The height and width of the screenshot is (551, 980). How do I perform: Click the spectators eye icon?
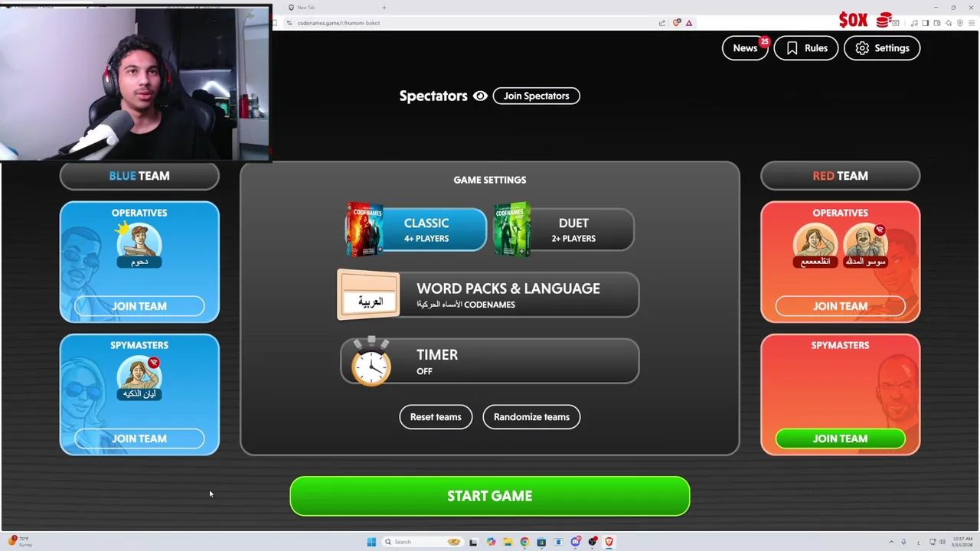480,96
